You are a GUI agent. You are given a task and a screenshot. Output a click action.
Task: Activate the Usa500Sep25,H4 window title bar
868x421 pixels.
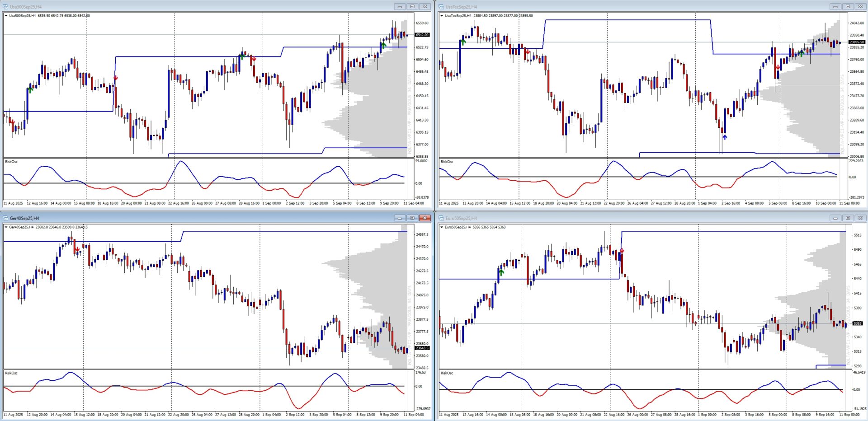point(181,7)
